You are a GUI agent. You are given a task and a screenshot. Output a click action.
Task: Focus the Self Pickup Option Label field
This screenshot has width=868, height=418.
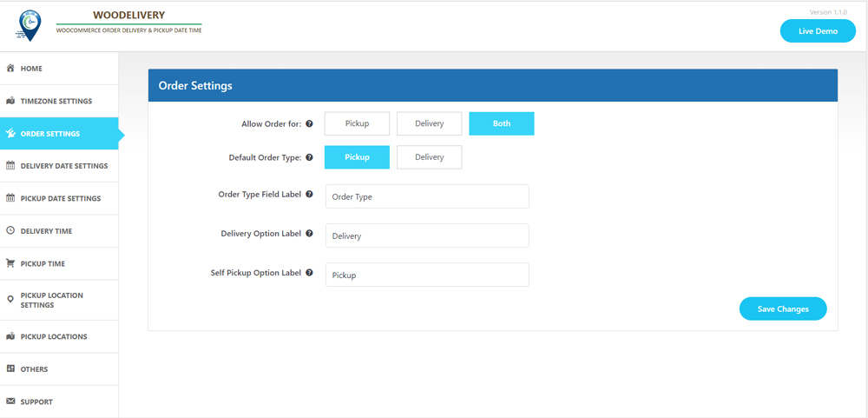[427, 275]
